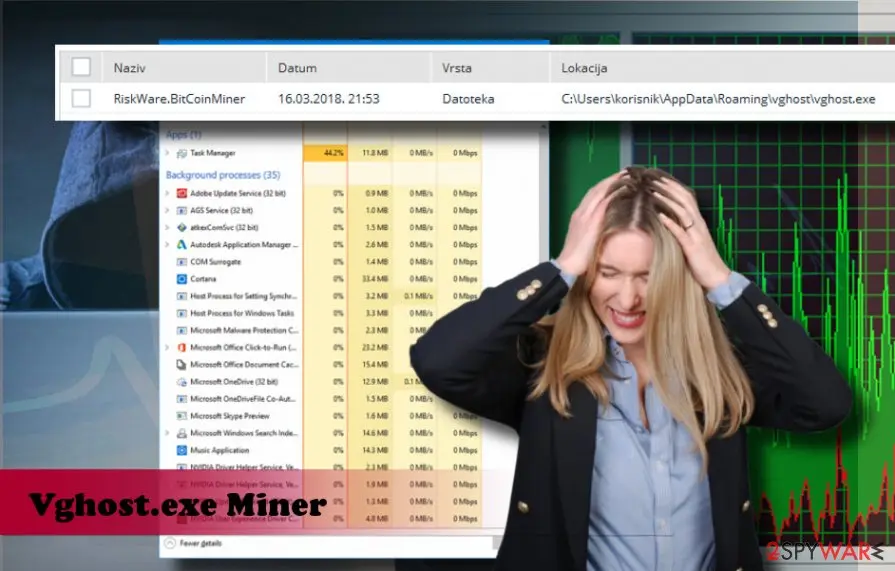Image resolution: width=895 pixels, height=571 pixels.
Task: Click the Microsoft Office Click-to-Run icon
Action: 182,347
